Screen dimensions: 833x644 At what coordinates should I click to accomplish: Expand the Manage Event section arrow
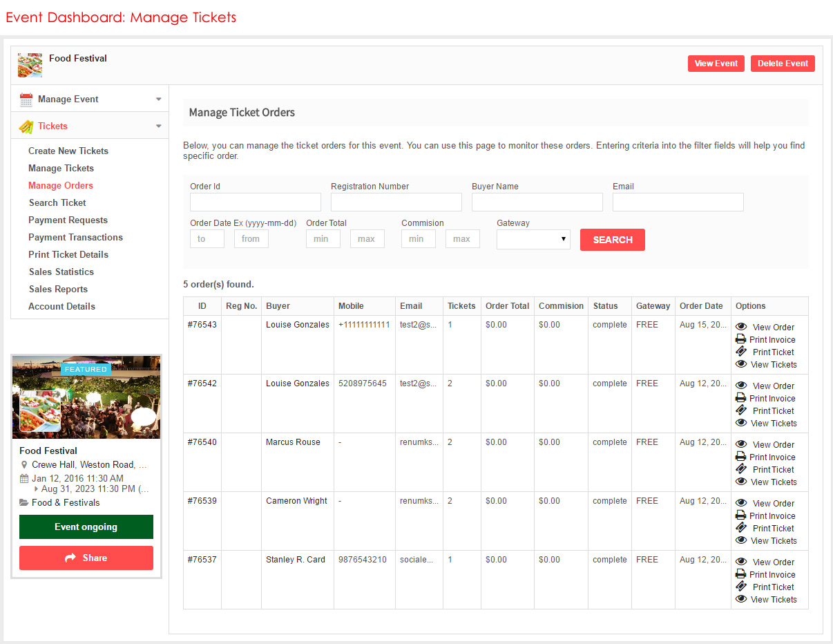pyautogui.click(x=158, y=100)
